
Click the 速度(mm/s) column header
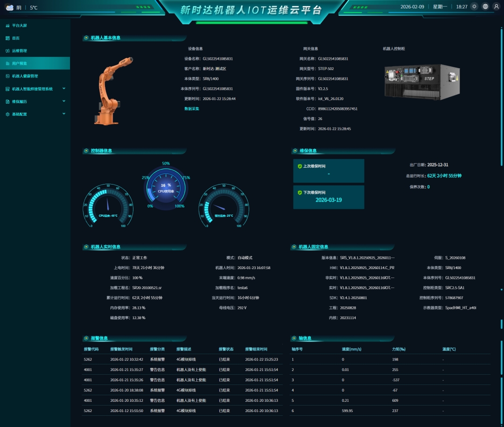[x=352, y=349]
